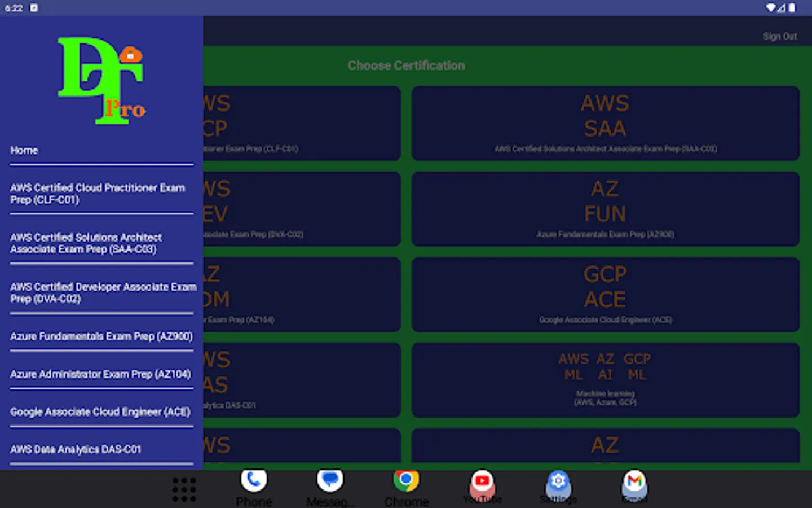Launch Chrome from the dock

click(x=406, y=489)
